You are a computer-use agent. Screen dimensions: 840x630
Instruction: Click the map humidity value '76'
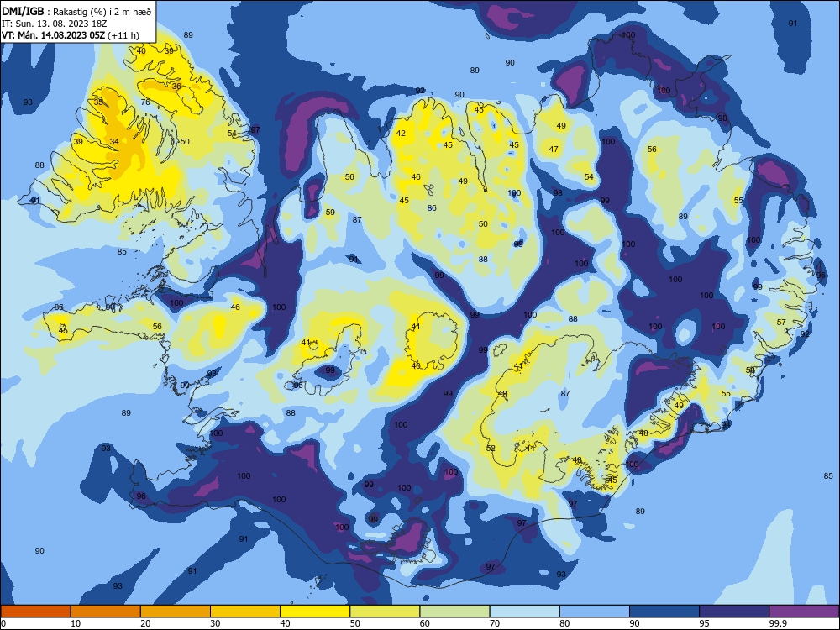tap(145, 102)
